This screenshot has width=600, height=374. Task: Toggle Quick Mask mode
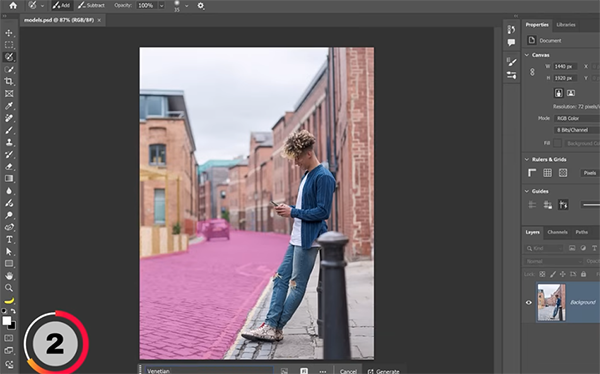[x=9, y=338]
